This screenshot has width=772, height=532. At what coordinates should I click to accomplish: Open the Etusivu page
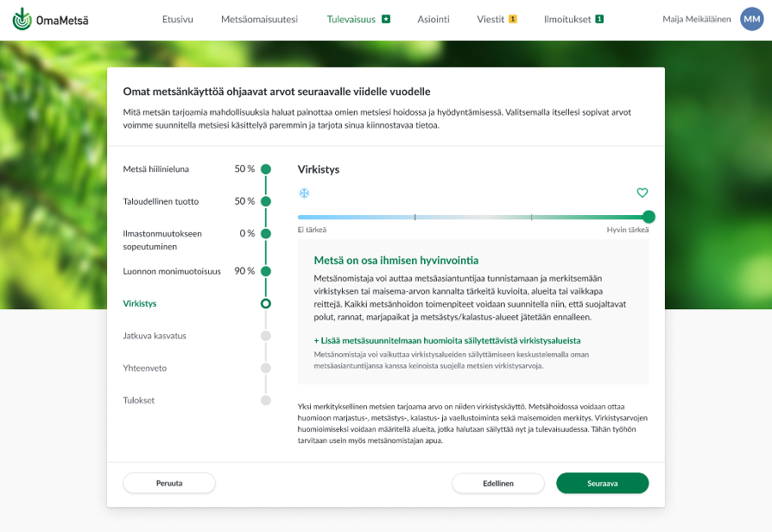tap(178, 19)
